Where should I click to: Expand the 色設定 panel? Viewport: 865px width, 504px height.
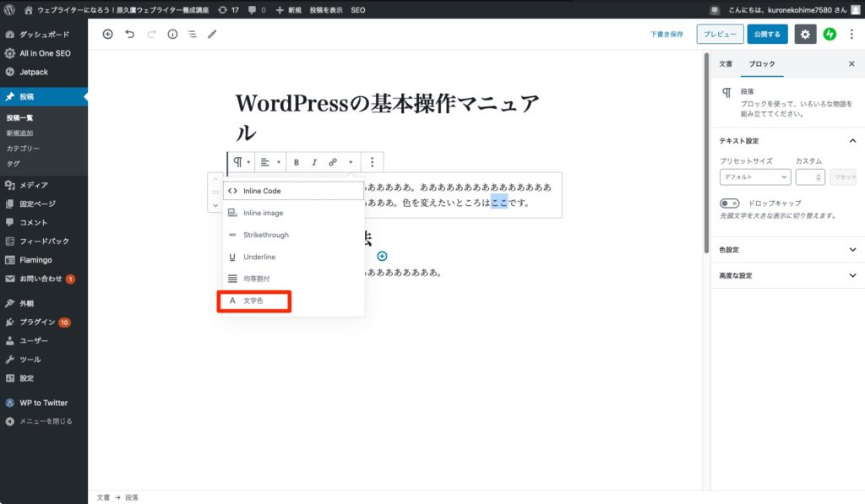(x=787, y=249)
